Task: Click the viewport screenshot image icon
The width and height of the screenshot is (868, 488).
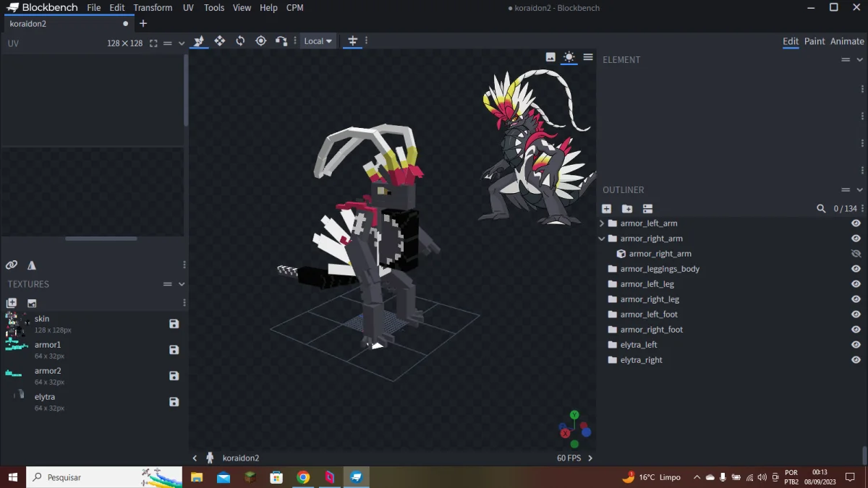Action: coord(550,57)
